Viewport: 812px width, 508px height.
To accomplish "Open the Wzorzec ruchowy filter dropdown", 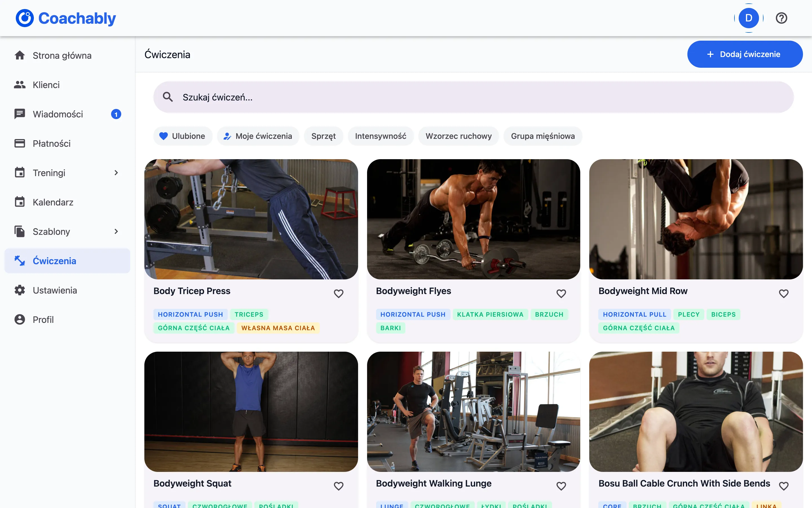I will 458,136.
